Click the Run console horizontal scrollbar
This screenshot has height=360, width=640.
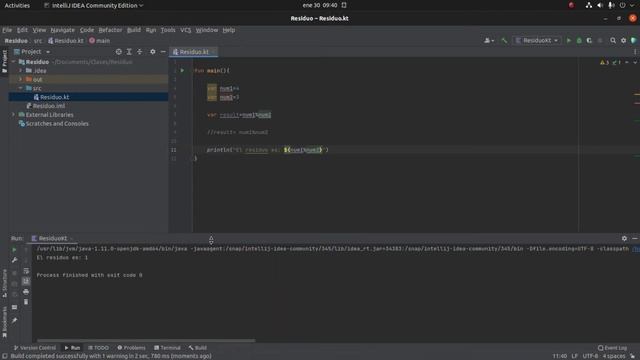pyautogui.click(x=146, y=340)
